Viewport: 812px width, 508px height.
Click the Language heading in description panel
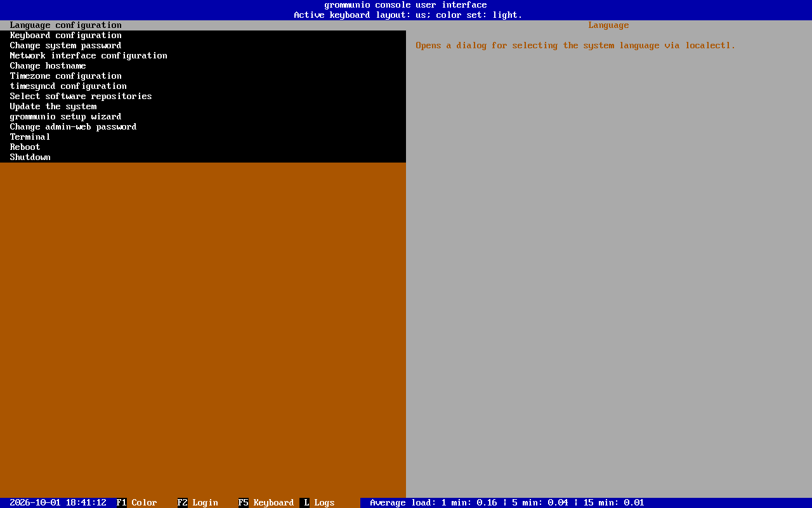(x=609, y=25)
